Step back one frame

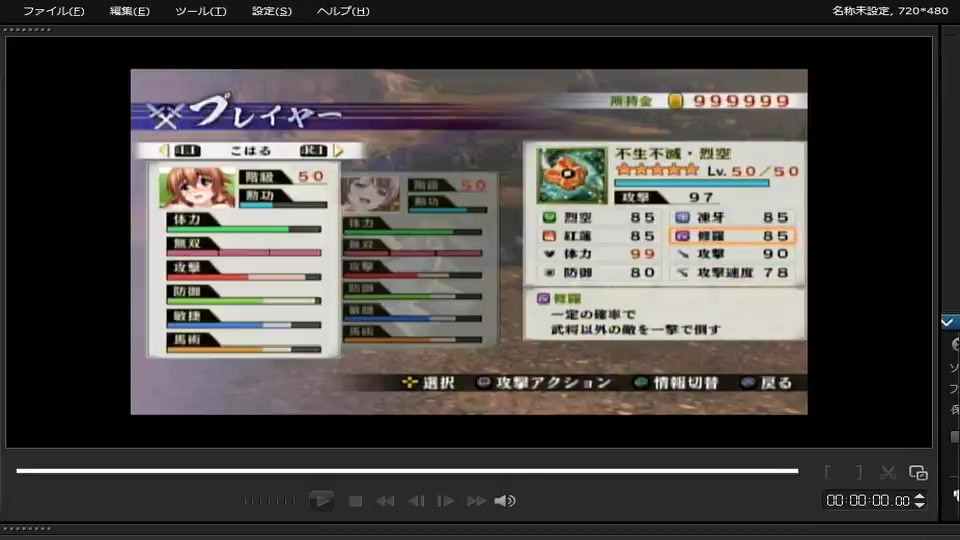click(416, 501)
